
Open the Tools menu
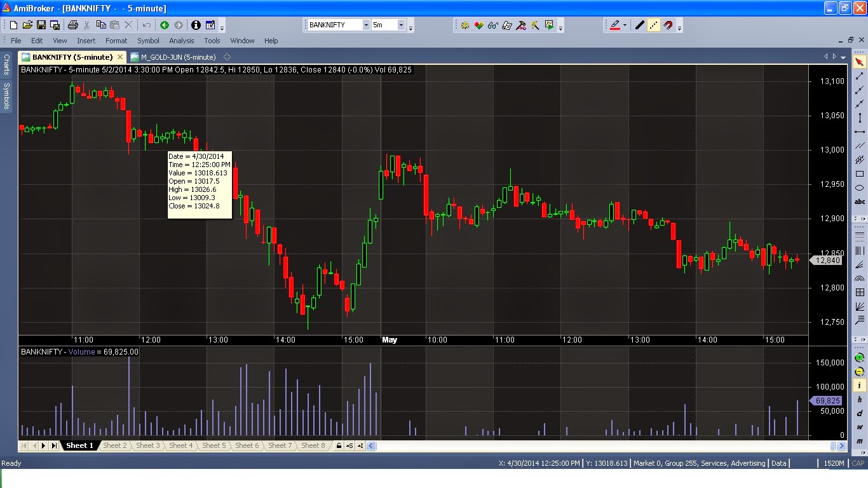click(212, 41)
